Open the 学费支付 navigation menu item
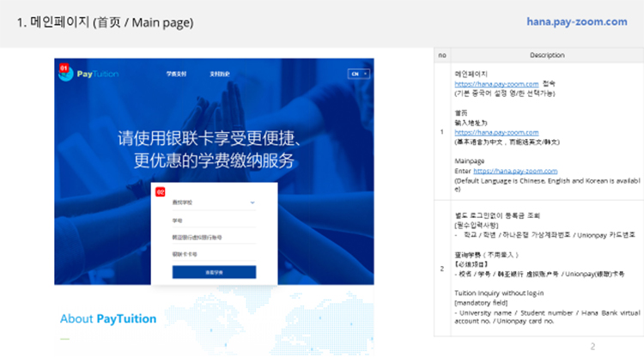644x363 pixels. click(x=176, y=74)
